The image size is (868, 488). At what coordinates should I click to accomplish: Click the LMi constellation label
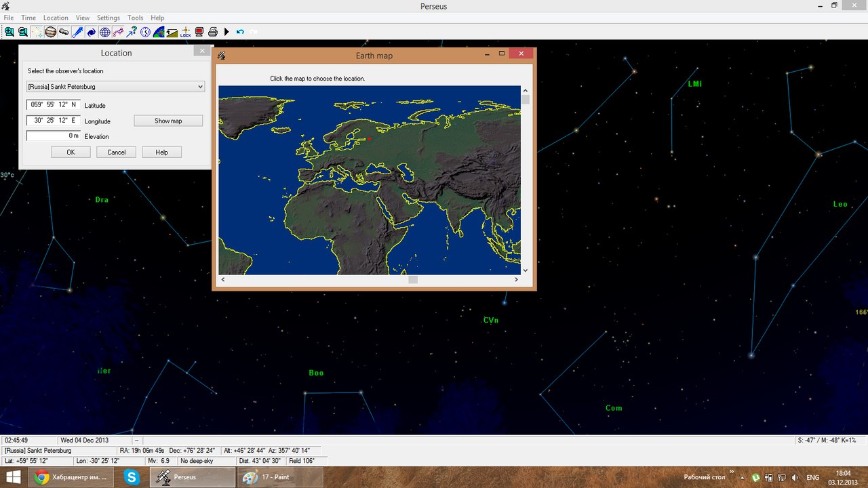[695, 84]
